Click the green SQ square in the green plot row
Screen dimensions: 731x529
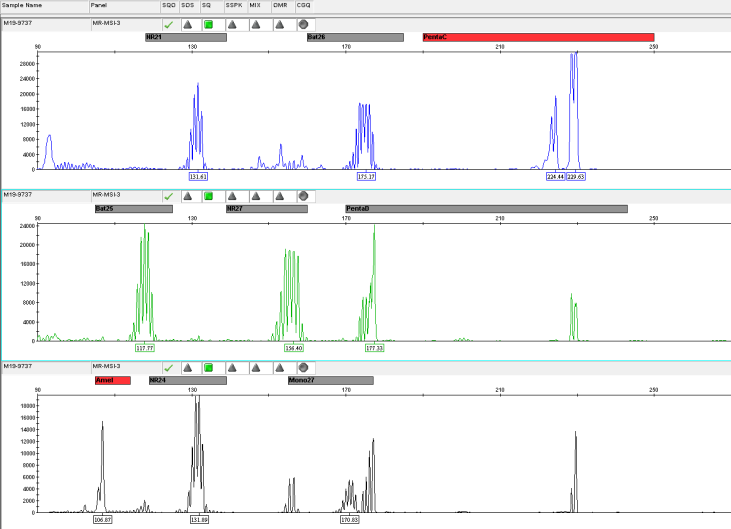(208, 195)
